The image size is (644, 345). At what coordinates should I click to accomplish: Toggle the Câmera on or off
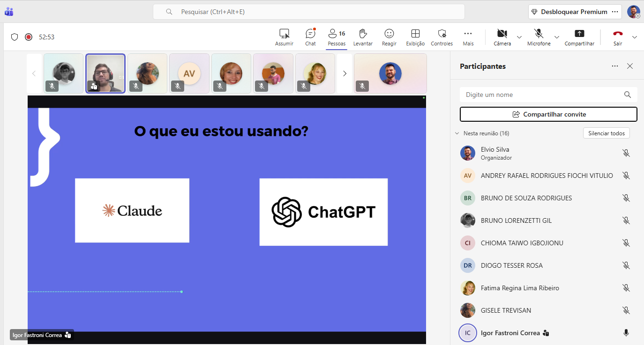(502, 37)
